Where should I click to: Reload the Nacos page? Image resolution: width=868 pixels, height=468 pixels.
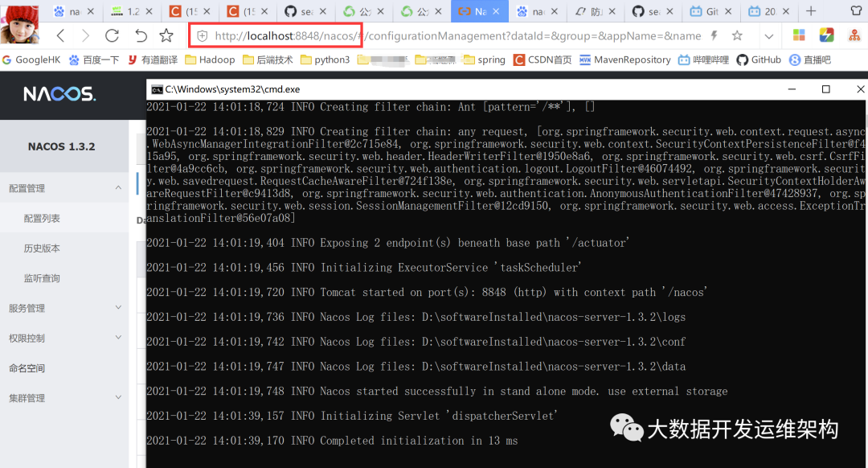113,36
